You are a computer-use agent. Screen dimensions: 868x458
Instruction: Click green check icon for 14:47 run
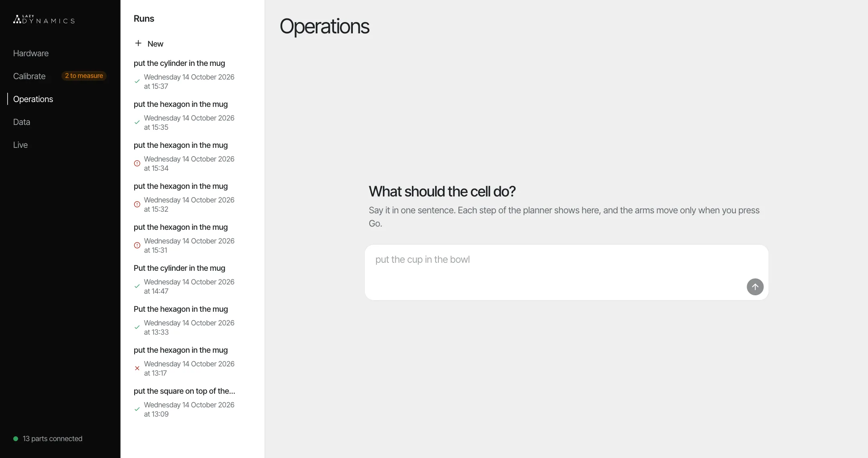click(137, 286)
